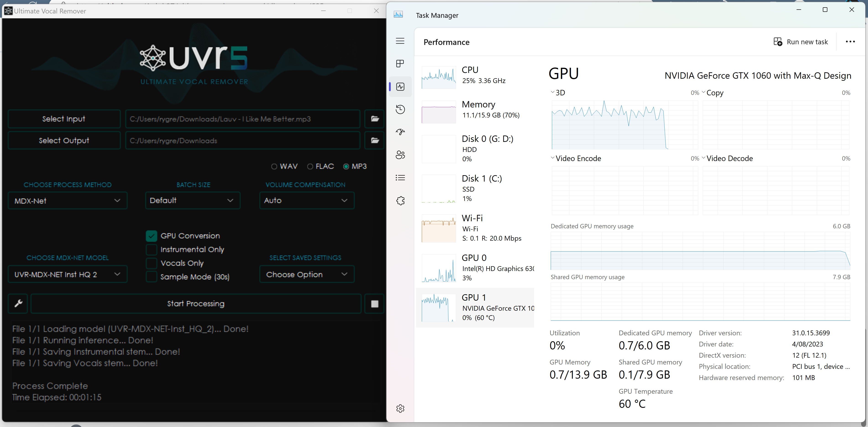Enable the Instrumental Only checkbox
The width and height of the screenshot is (868, 427).
[152, 250]
